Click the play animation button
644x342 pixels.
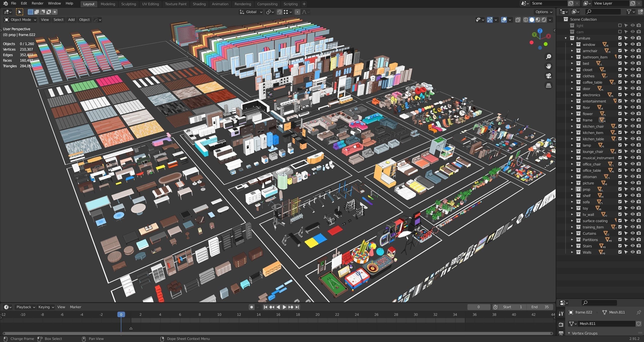click(284, 307)
